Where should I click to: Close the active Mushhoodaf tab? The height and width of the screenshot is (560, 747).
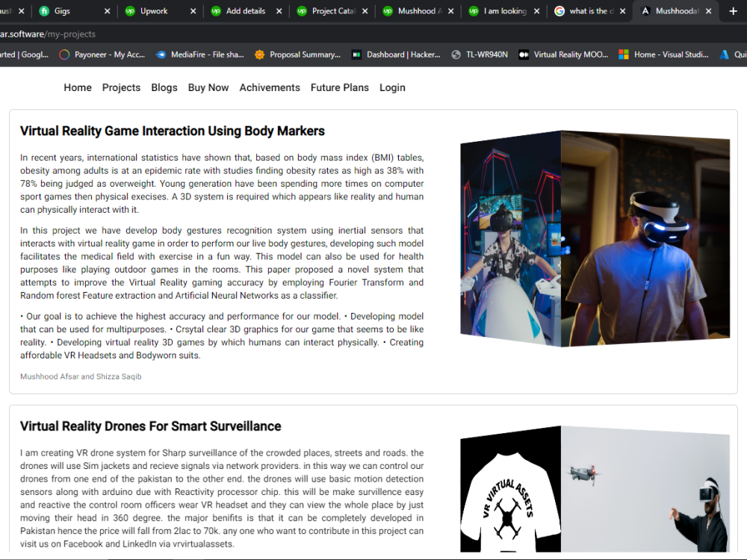pos(708,11)
